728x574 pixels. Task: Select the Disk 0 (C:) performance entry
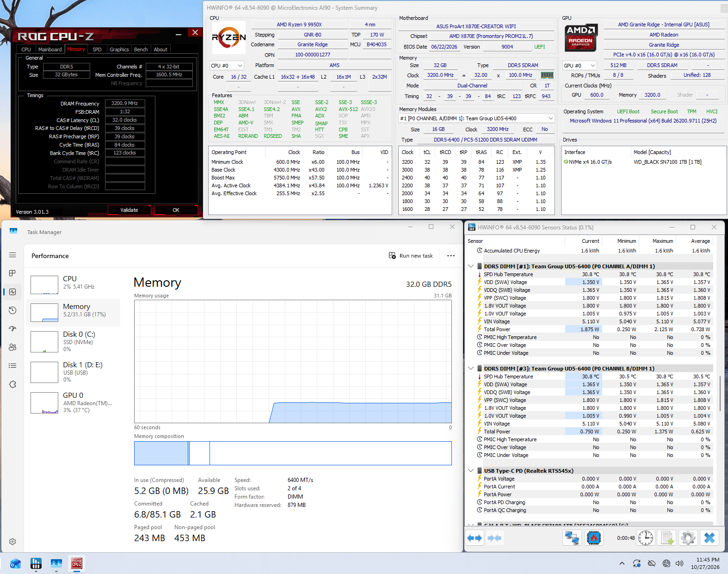[74, 342]
